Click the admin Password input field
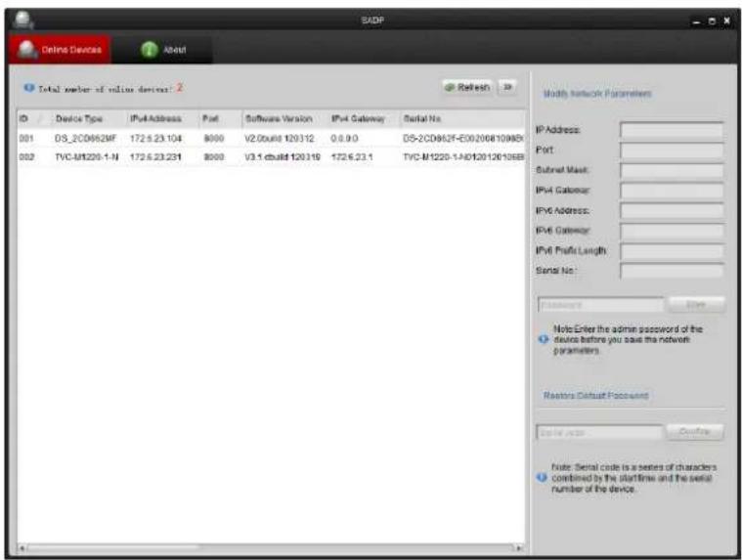Viewport: 742px width, 560px height. coord(600,305)
